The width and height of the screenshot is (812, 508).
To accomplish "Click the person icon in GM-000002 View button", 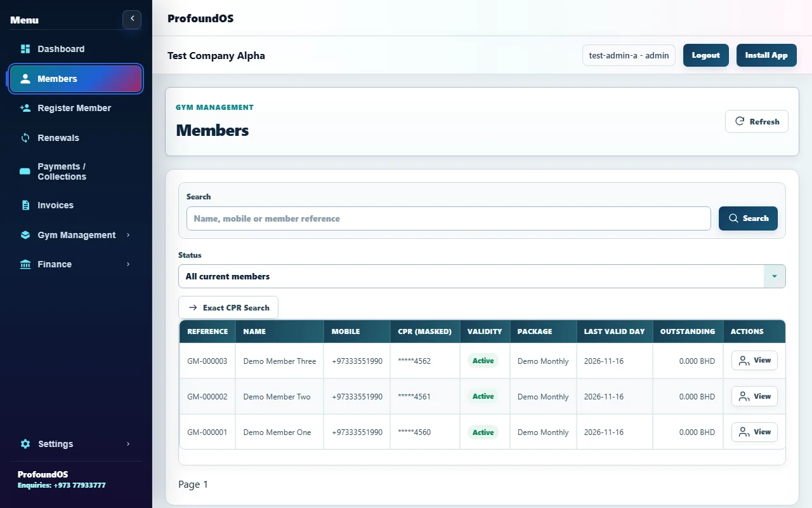I will [745, 396].
